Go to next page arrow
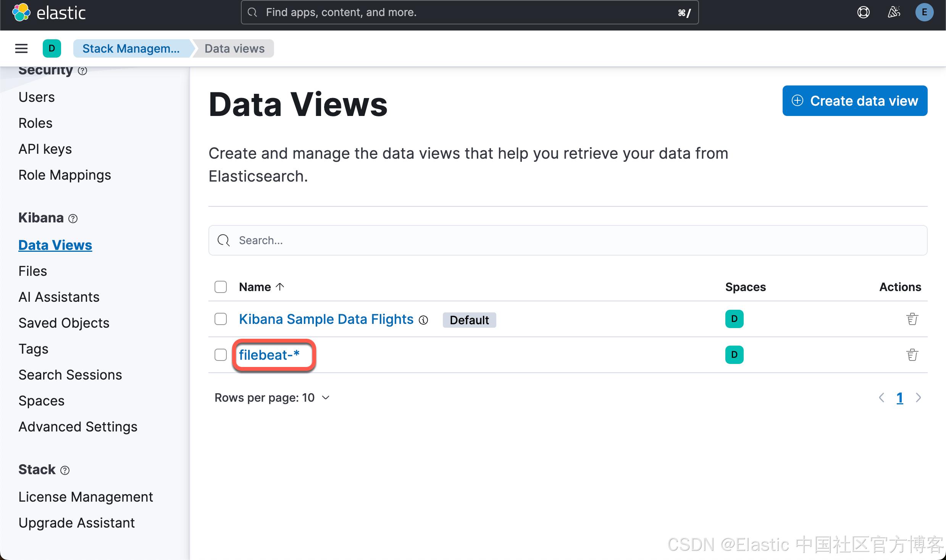This screenshot has height=560, width=946. tap(918, 397)
